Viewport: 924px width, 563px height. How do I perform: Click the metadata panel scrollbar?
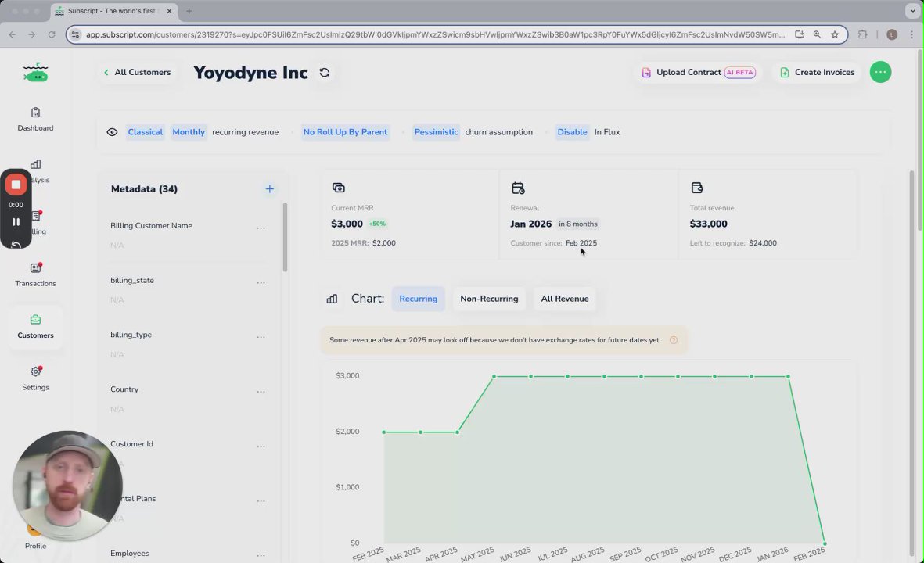tap(286, 237)
